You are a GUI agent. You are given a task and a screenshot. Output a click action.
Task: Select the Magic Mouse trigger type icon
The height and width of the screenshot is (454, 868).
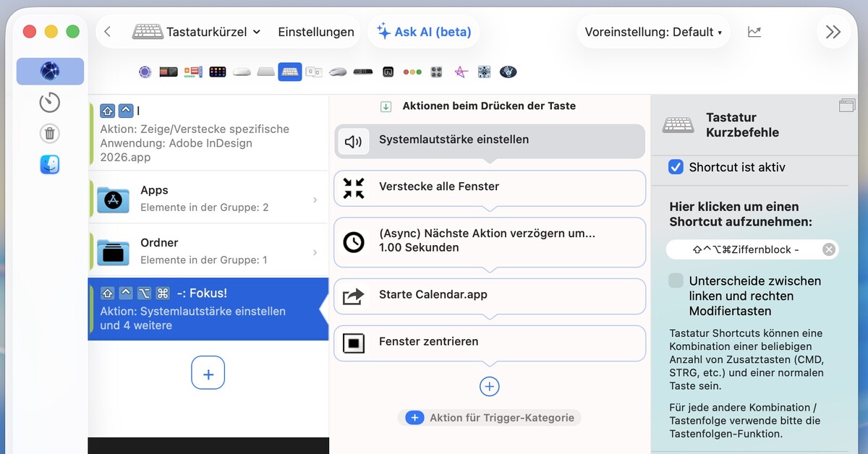click(242, 72)
